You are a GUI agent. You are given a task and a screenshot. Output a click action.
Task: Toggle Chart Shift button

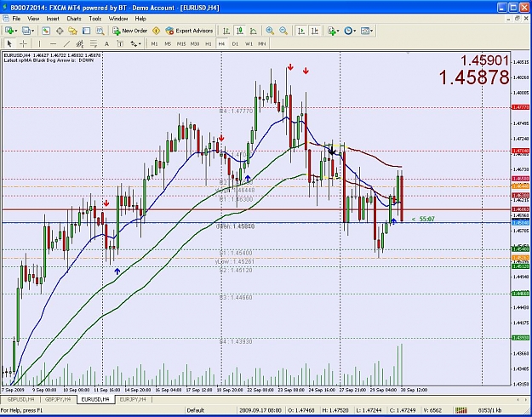[314, 31]
